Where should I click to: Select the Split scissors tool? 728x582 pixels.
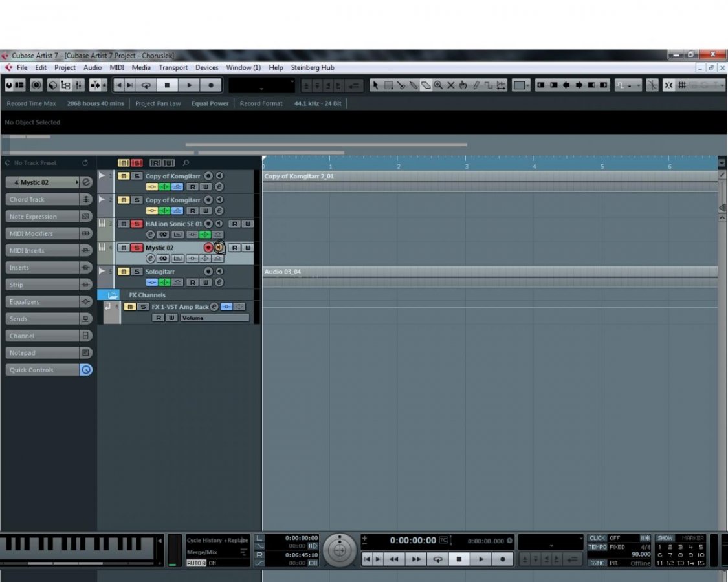click(x=401, y=85)
